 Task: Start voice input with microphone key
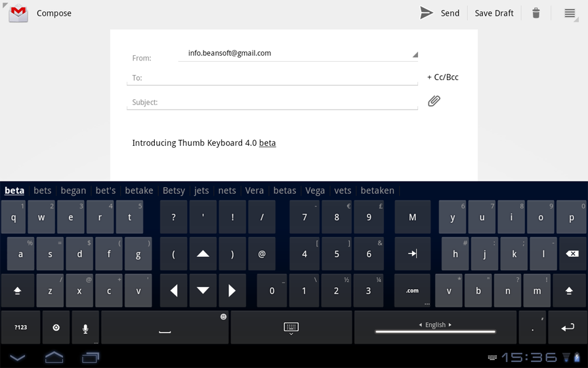[85, 327]
